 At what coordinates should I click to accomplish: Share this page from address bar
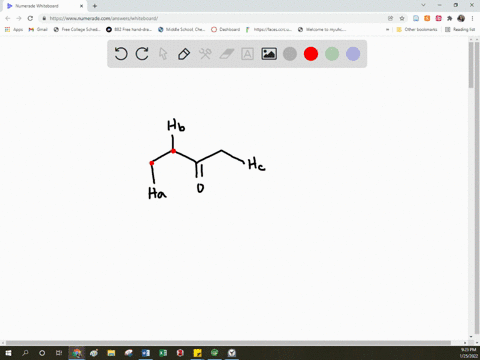point(390,18)
